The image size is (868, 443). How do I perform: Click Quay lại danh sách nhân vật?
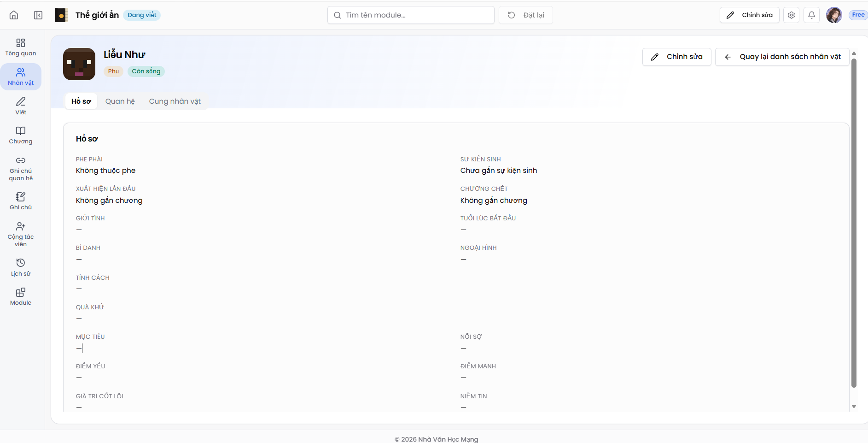click(782, 57)
